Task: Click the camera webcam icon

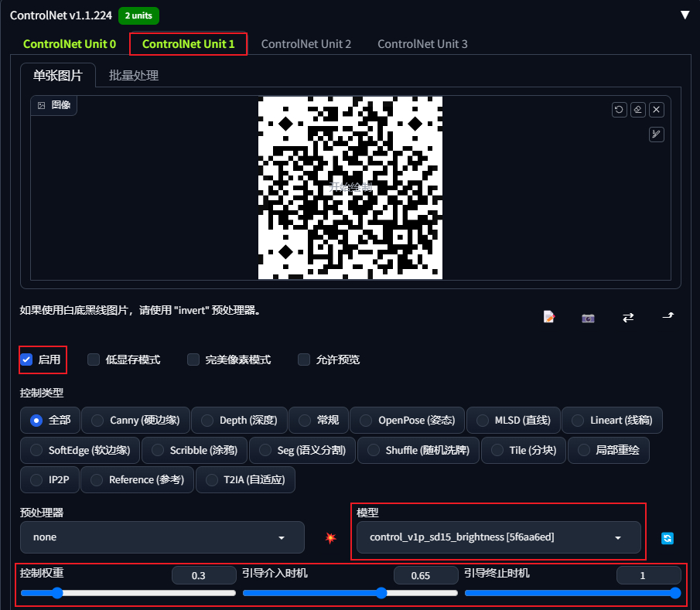Action: (588, 318)
